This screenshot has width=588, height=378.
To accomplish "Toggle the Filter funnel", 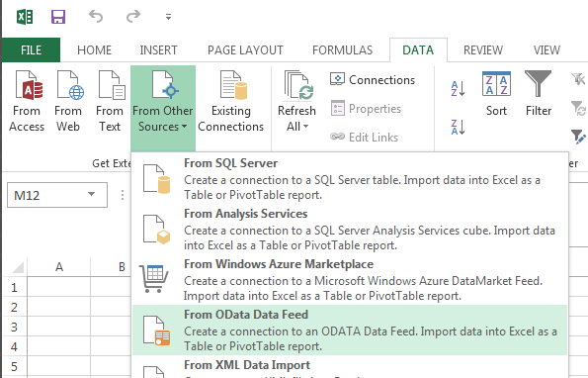I will [x=539, y=94].
